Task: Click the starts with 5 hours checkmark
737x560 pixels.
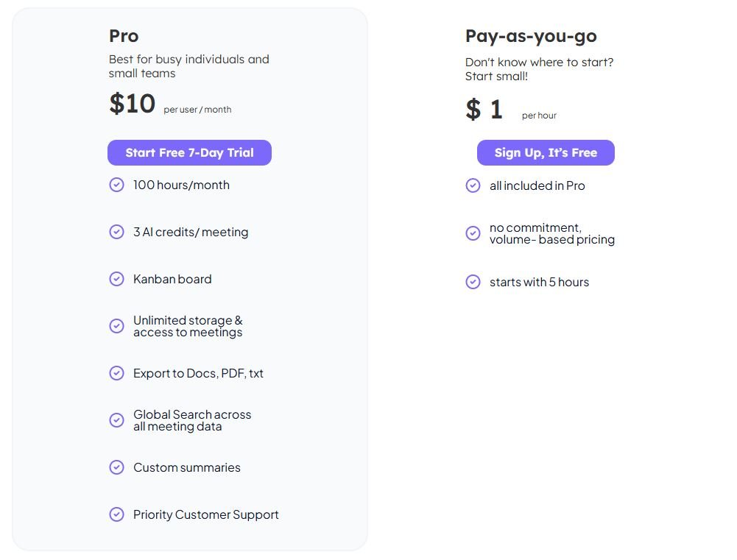Action: [473, 282]
